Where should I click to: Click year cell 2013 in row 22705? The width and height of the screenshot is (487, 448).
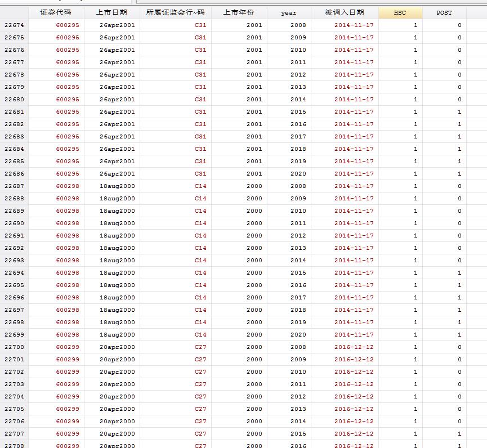[x=289, y=409]
